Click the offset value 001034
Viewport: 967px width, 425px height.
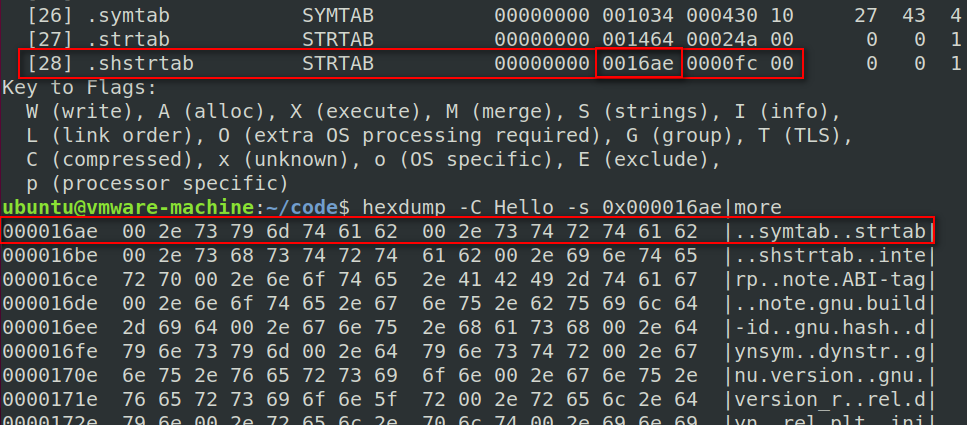639,16
